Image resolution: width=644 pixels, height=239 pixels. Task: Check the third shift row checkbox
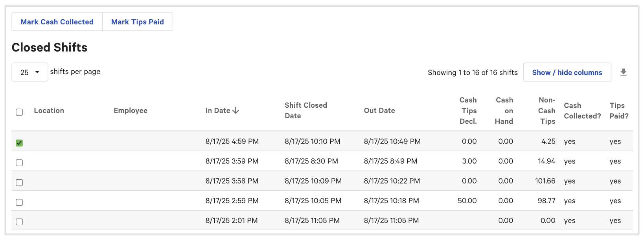(x=19, y=182)
